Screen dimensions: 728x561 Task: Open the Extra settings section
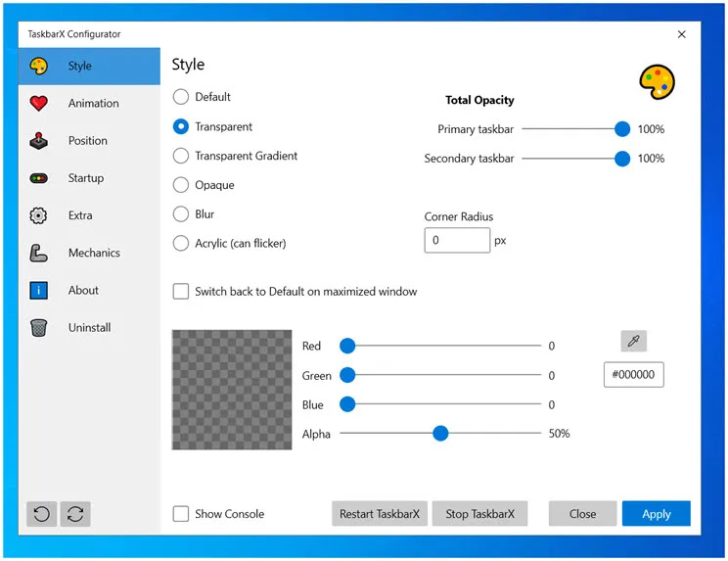89,215
